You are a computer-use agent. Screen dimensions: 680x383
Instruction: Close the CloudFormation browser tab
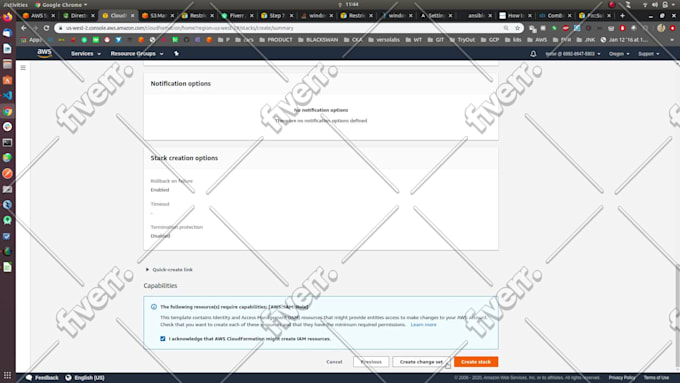[133, 15]
